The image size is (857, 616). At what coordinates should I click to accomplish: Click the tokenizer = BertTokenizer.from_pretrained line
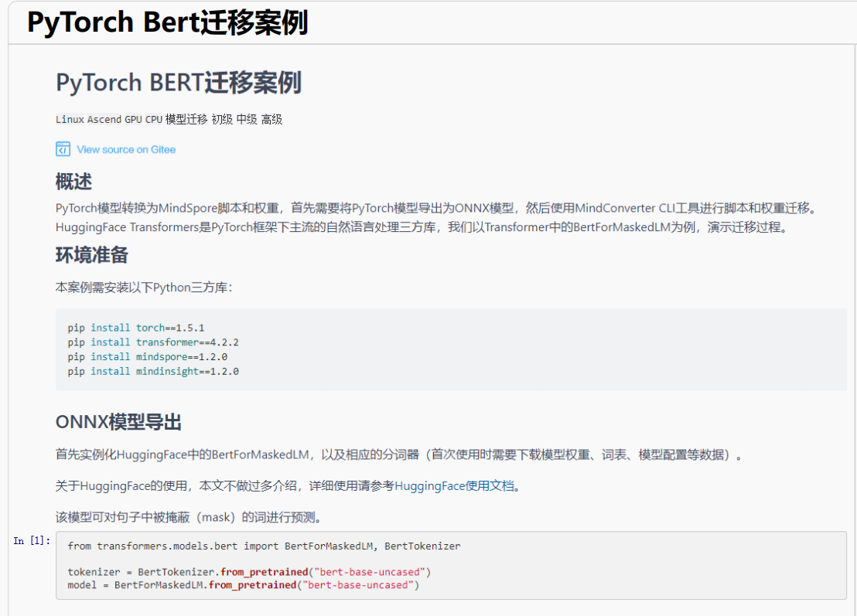[249, 572]
